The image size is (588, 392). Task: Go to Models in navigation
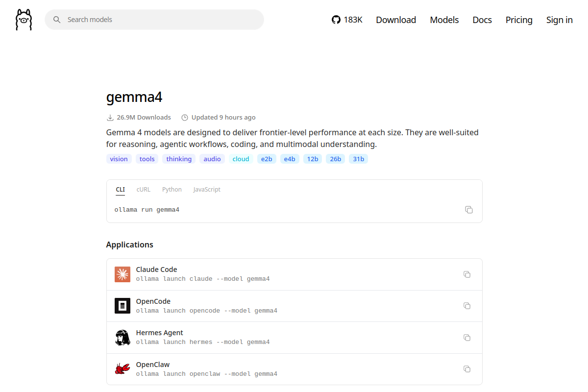coord(444,20)
